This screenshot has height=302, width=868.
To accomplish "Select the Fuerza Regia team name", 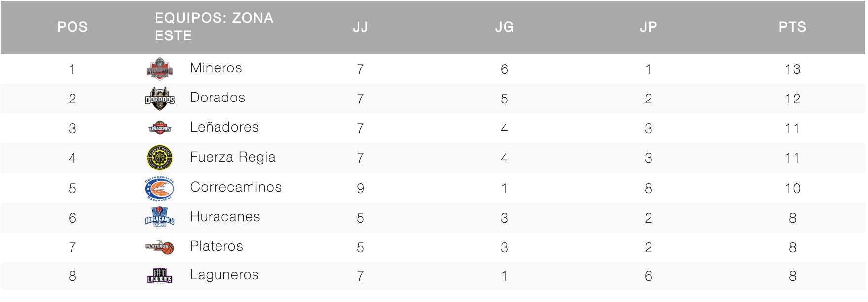I will point(233,157).
